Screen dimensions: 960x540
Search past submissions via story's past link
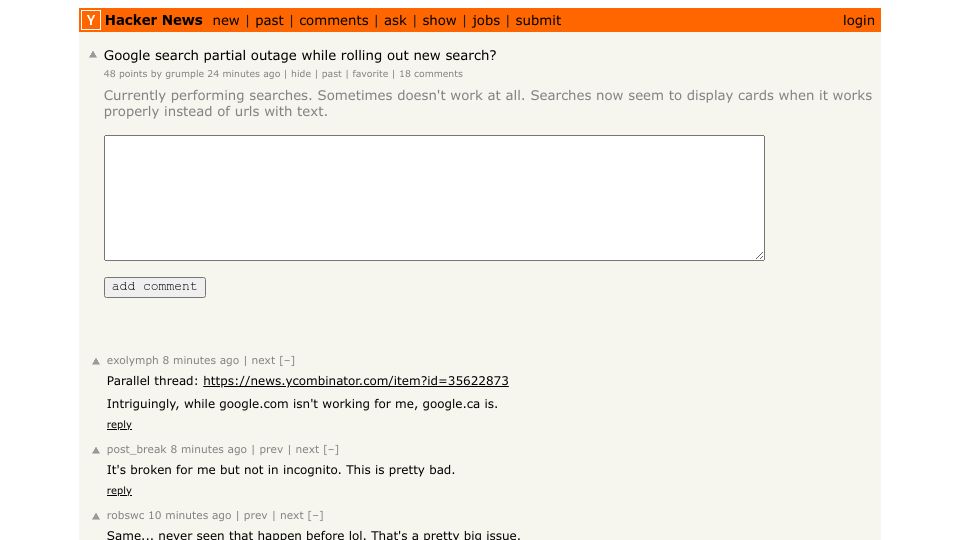click(332, 73)
